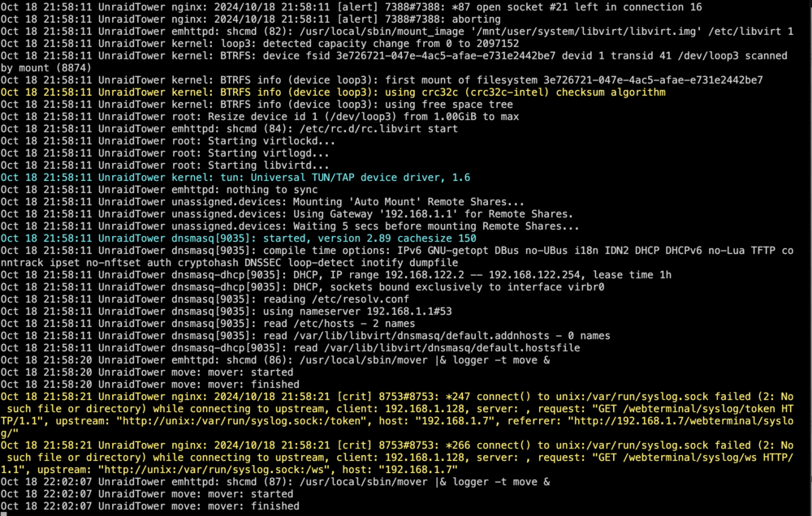Select the 'Resize device id 1' root line
Viewport: 812px width, 516px height.
click(x=260, y=117)
